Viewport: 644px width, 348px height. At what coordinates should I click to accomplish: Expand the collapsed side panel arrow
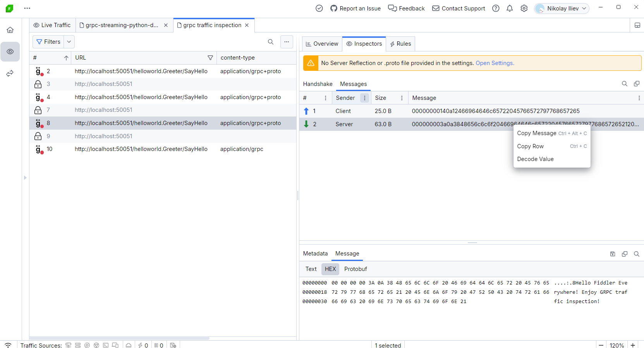[25, 178]
